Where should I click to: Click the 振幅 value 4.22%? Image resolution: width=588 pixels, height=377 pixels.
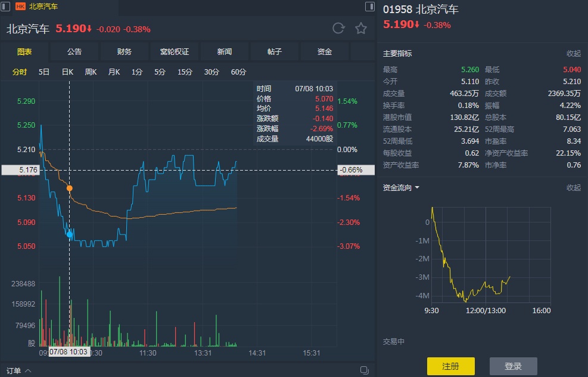click(x=570, y=105)
